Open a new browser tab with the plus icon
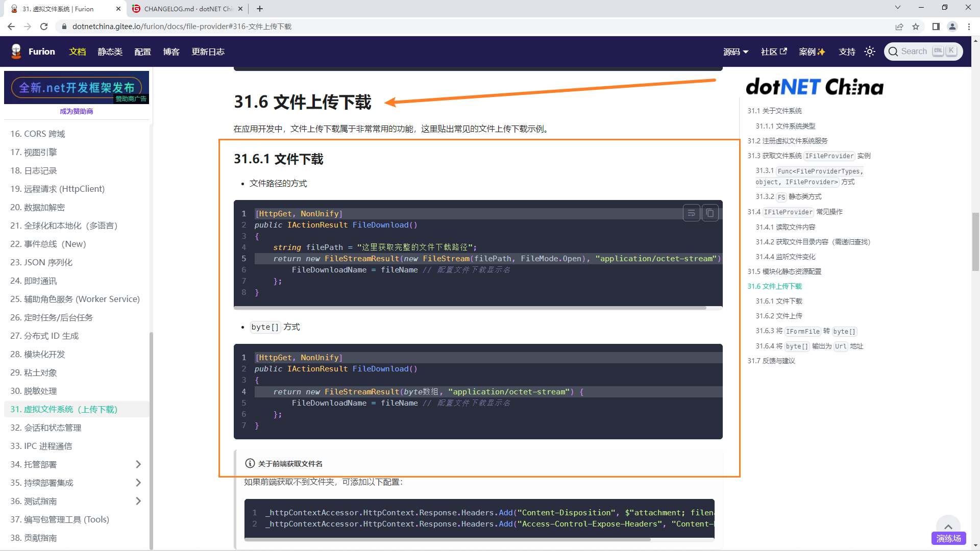Screen dimensions: 980x551 pyautogui.click(x=260, y=9)
